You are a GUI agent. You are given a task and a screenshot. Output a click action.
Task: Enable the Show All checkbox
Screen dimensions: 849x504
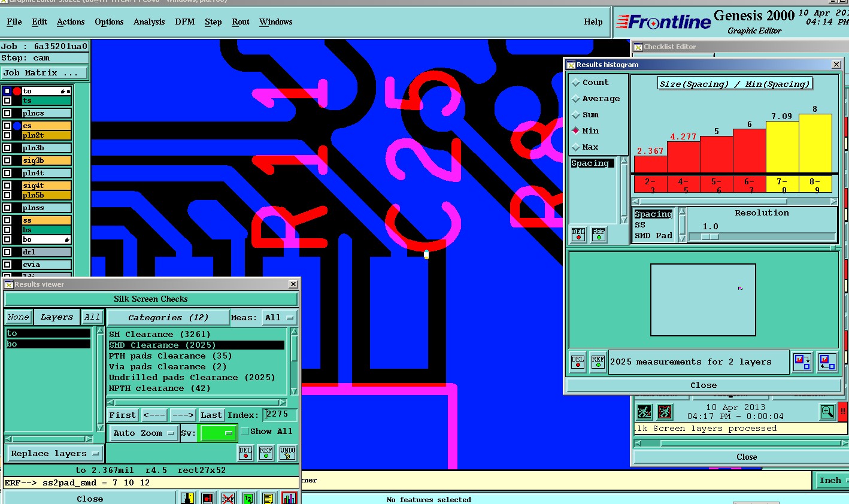(244, 432)
